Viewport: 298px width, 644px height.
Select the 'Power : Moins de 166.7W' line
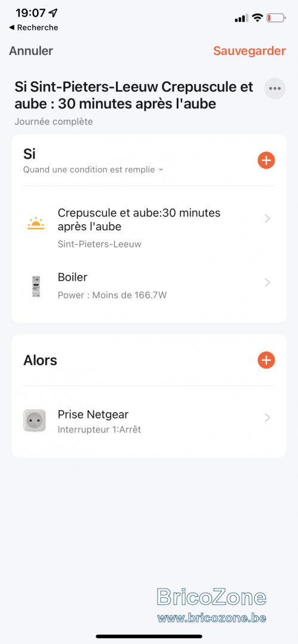click(x=112, y=295)
